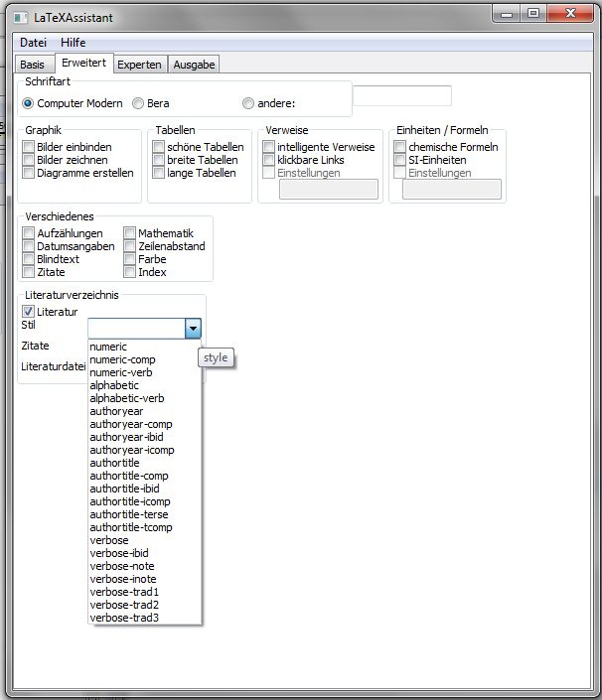
Task: Select the 'alphabetic' style
Action: click(145, 385)
